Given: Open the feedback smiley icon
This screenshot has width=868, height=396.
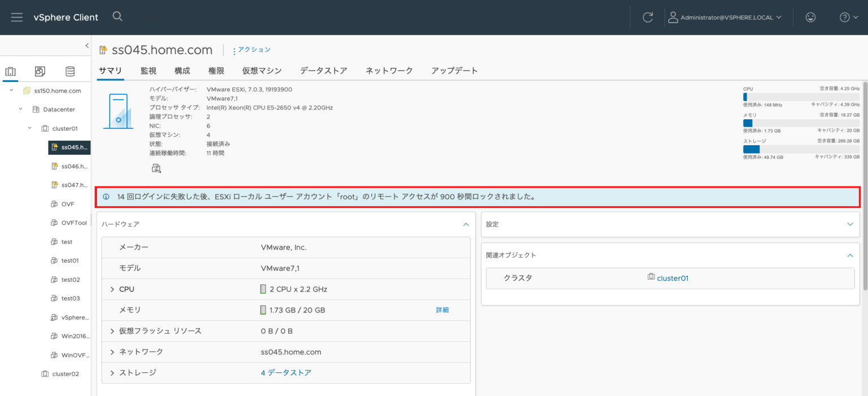Looking at the screenshot, I should [x=810, y=17].
